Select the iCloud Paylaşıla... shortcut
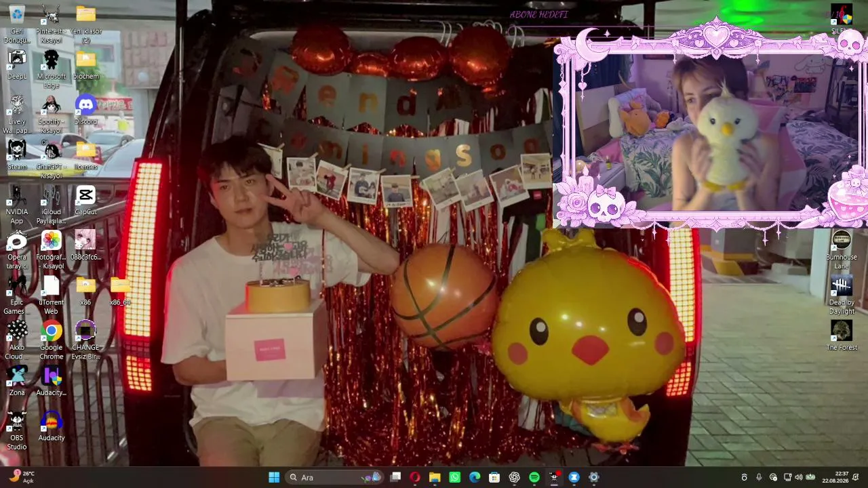 click(51, 205)
